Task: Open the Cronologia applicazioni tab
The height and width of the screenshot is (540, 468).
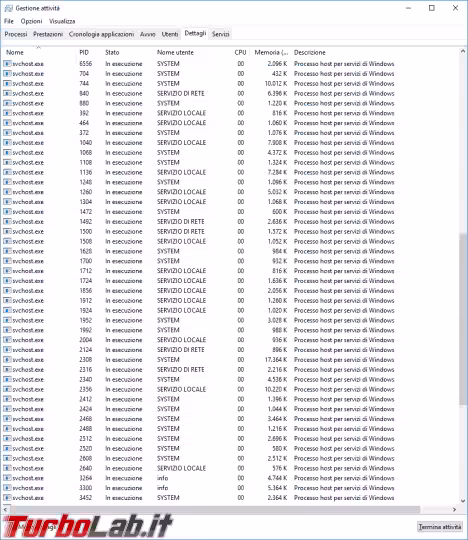Action: coord(101,34)
